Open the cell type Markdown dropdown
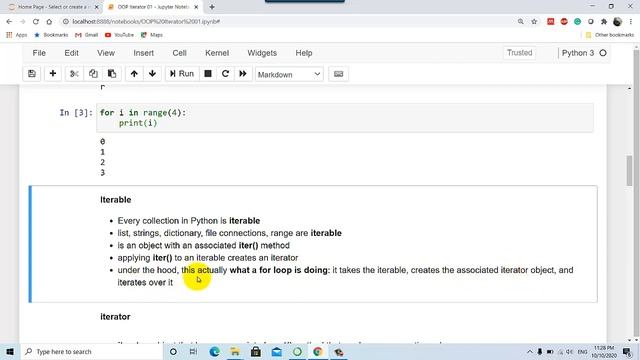 point(289,74)
